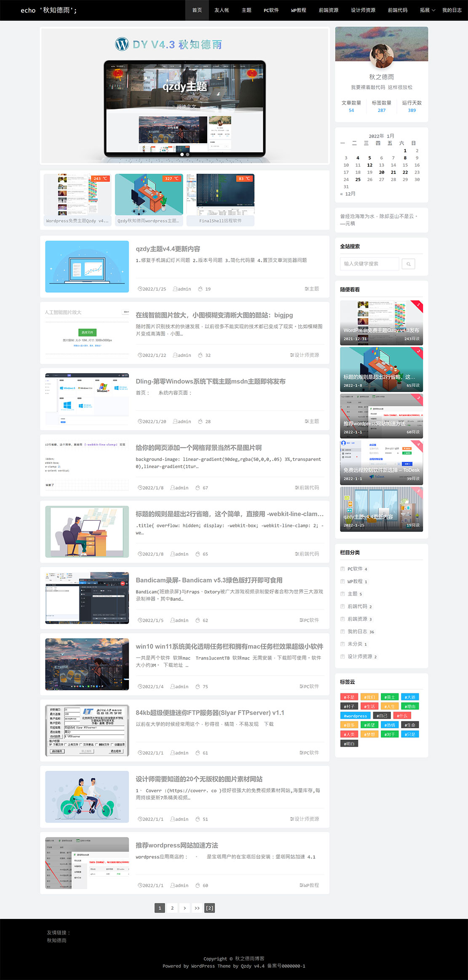468x980 pixels.
Task: Click the admin user icon on qzdy v4.4 post
Action: coord(175,289)
